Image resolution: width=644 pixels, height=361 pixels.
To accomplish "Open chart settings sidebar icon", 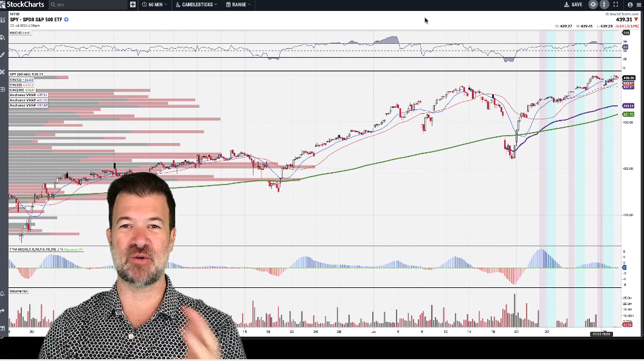I will click(3, 19).
